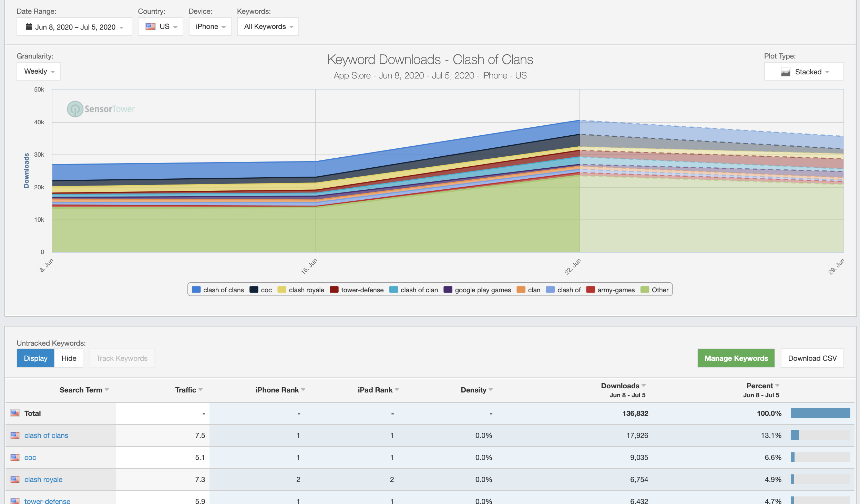Select Hide for untracked keywords

[69, 358]
